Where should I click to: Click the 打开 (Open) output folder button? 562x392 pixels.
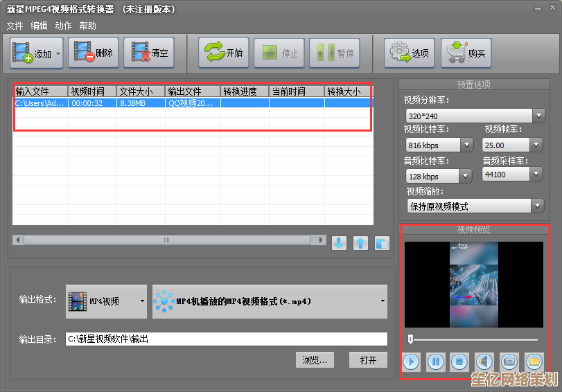(368, 360)
